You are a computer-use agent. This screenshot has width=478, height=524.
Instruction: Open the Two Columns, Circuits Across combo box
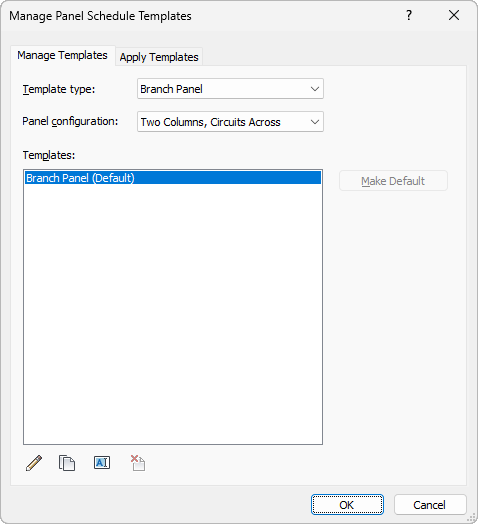click(x=230, y=122)
